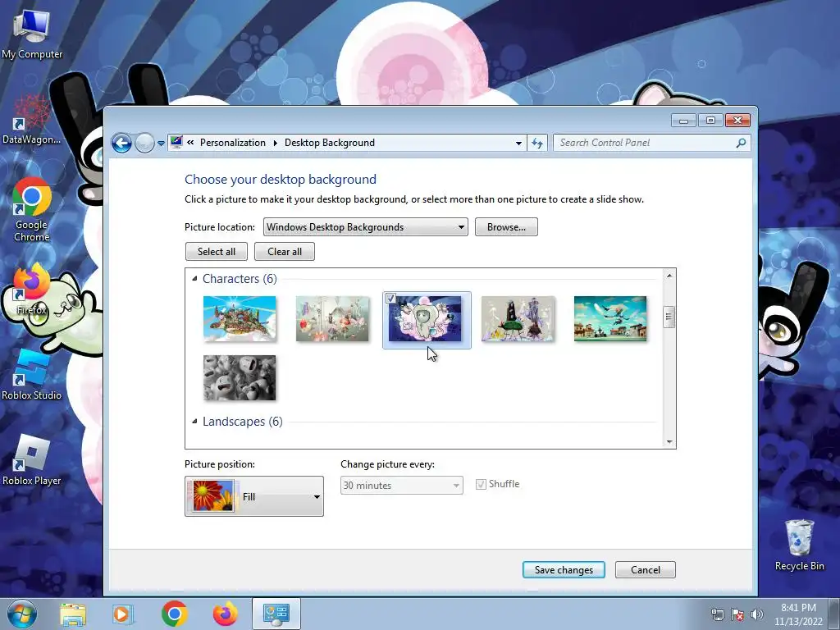Click the volume speaker tray icon
The width and height of the screenshot is (840, 630).
756,614
